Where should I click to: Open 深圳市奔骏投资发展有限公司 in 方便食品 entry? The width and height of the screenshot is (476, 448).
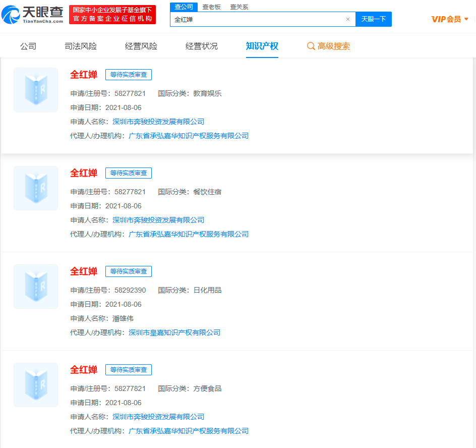coord(158,417)
